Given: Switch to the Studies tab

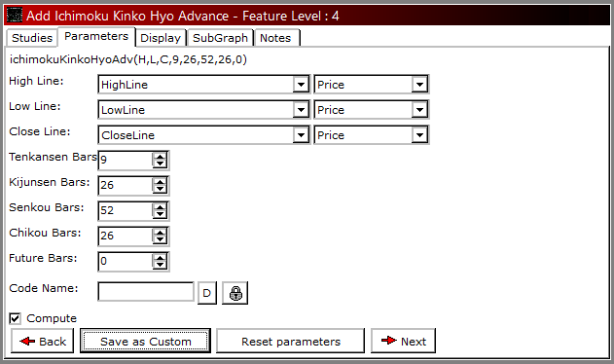Looking at the screenshot, I should click(32, 38).
